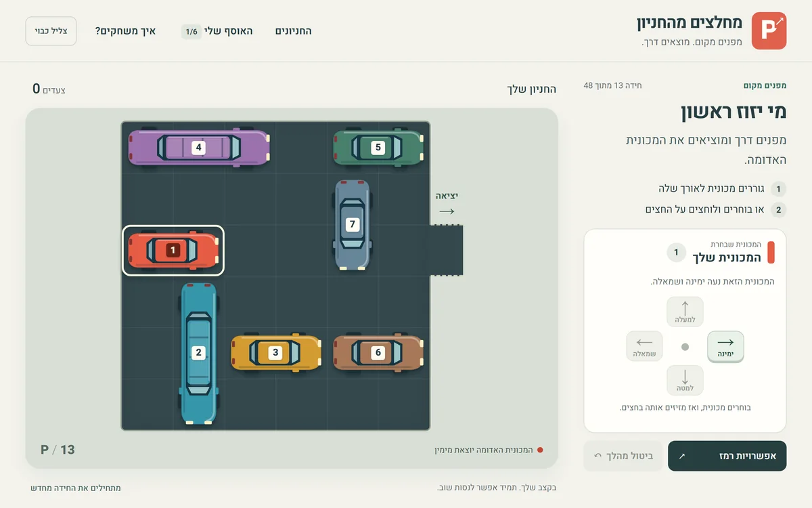Undo last move with ביטול מהלך
Viewport: 812px width, 508px height.
623,456
